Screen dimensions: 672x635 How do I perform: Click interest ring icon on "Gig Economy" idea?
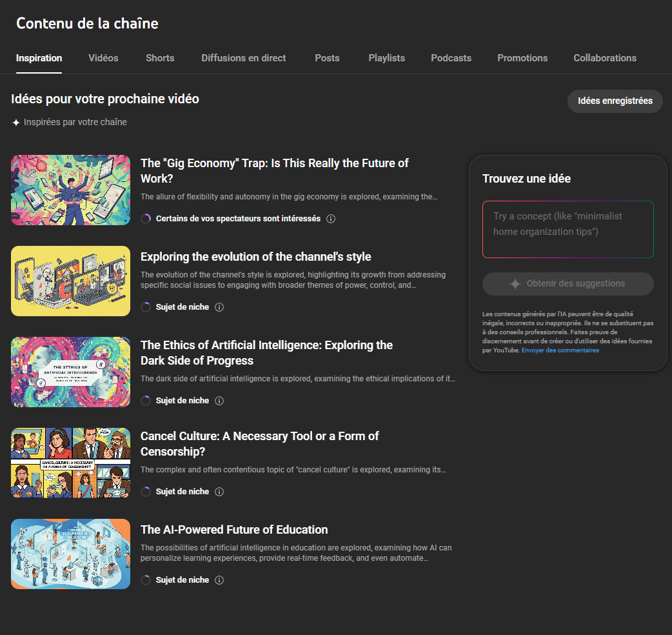[x=146, y=219]
